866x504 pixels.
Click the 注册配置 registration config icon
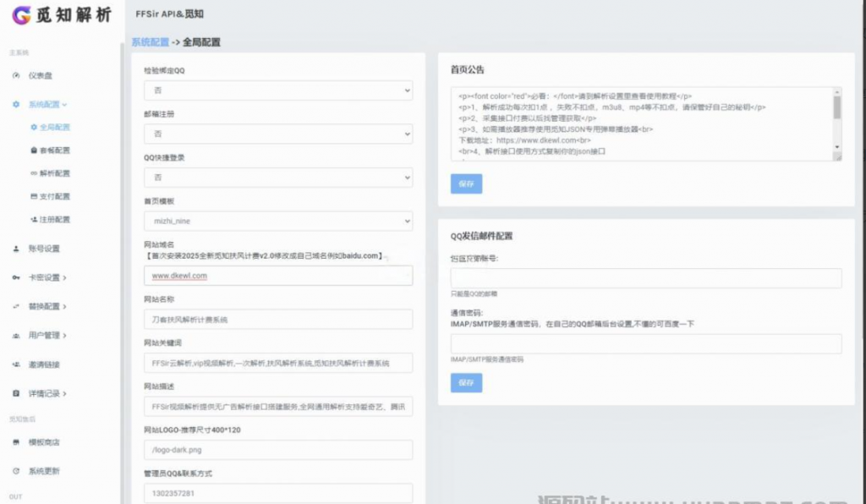pyautogui.click(x=36, y=219)
